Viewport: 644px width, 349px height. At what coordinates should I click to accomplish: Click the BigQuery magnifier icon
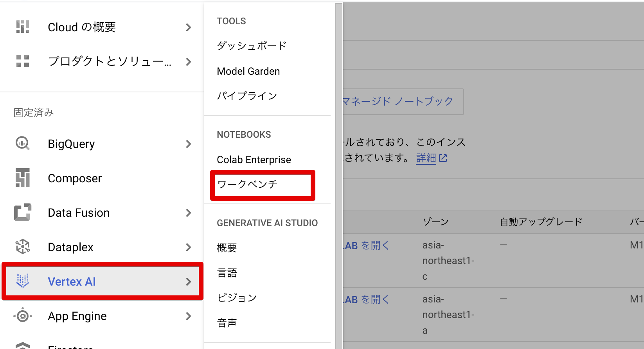pyautogui.click(x=23, y=144)
